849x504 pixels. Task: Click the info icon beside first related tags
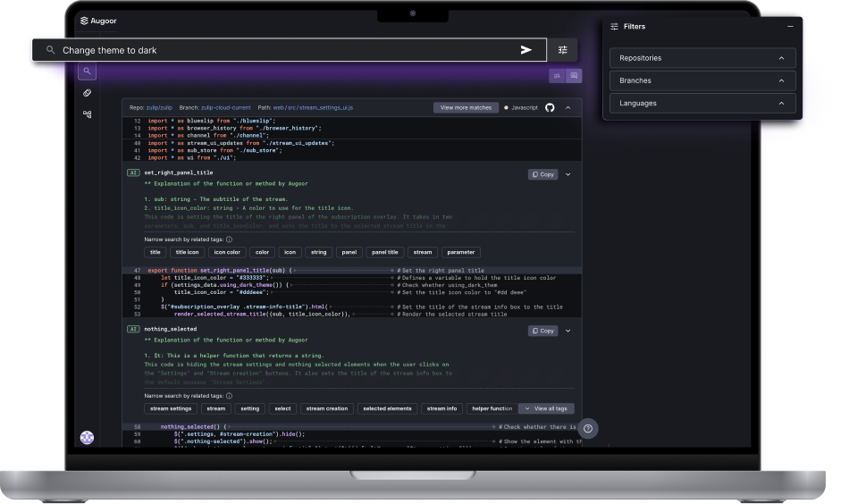point(229,239)
